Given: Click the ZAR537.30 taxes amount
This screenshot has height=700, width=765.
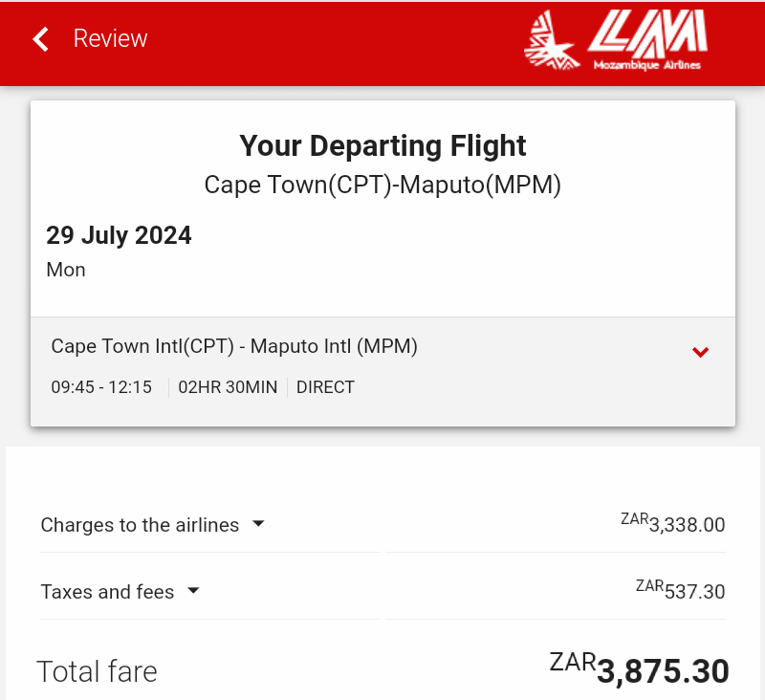Looking at the screenshot, I should [681, 590].
